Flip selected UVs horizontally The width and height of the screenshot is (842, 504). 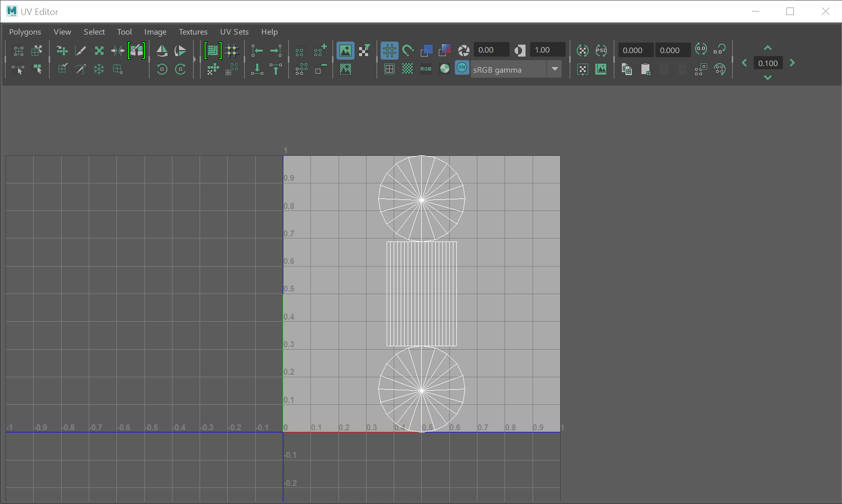point(162,50)
